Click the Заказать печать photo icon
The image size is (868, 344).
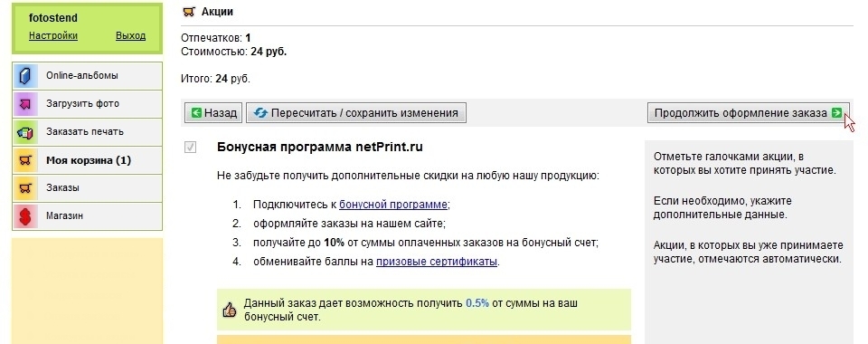pyautogui.click(x=25, y=132)
